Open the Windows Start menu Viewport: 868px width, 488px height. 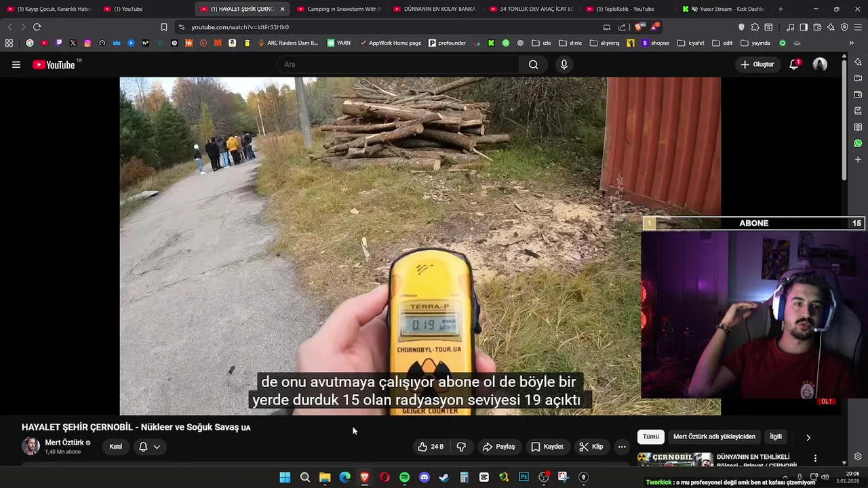coord(285,477)
